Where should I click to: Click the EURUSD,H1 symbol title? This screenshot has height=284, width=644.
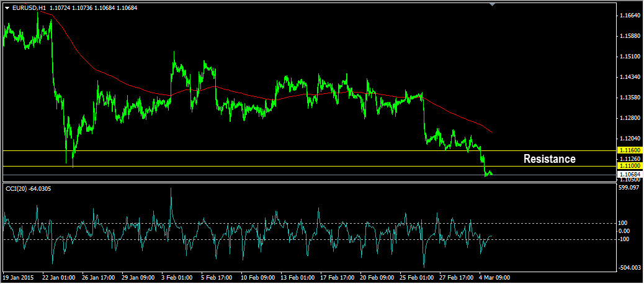pyautogui.click(x=29, y=7)
